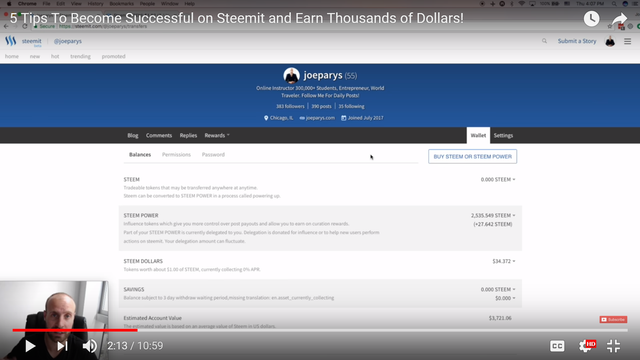The image size is (640, 360).
Task: Click Submit a Story link
Action: tap(577, 41)
